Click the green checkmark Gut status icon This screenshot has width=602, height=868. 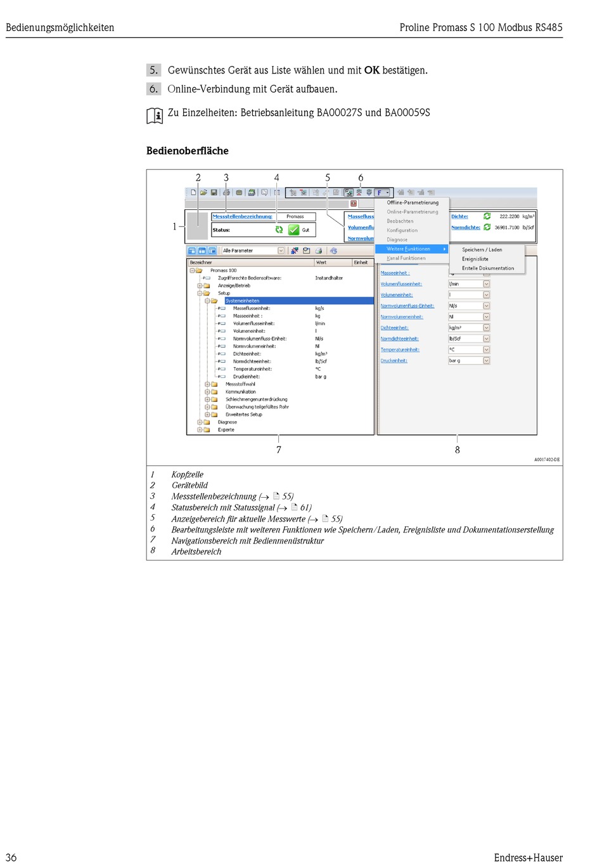pyautogui.click(x=294, y=230)
